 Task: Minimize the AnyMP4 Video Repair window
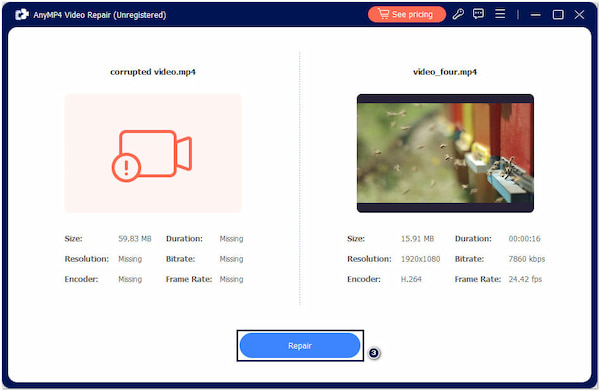[536, 15]
